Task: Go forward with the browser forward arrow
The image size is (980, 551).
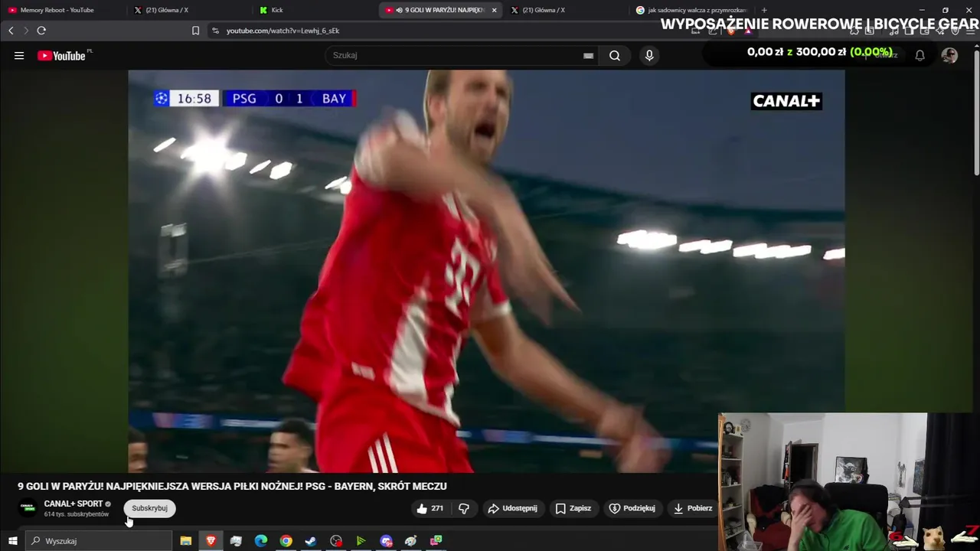Action: click(x=25, y=31)
